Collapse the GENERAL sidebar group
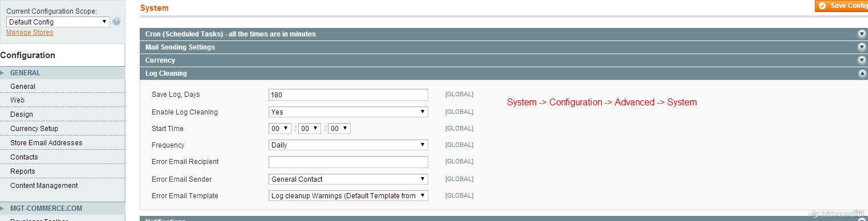This screenshot has height=221, width=868. [62, 73]
